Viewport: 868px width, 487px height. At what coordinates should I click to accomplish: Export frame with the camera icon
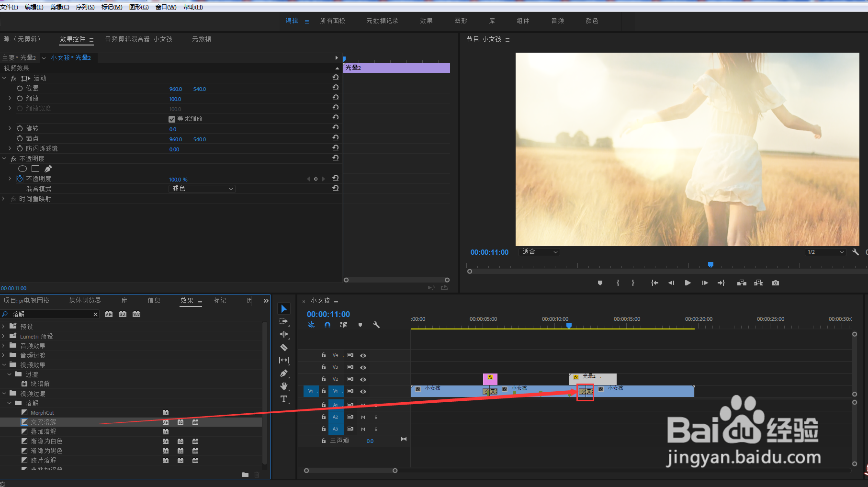point(776,283)
